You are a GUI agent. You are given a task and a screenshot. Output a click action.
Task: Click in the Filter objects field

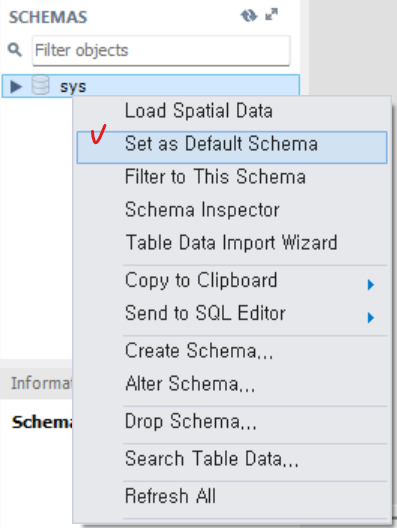tap(161, 51)
